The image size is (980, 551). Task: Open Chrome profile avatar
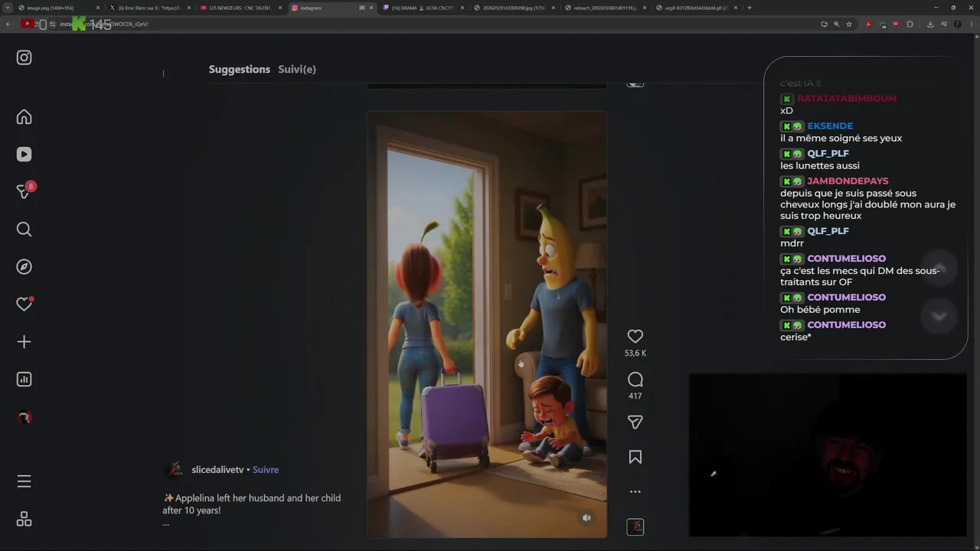pos(958,24)
